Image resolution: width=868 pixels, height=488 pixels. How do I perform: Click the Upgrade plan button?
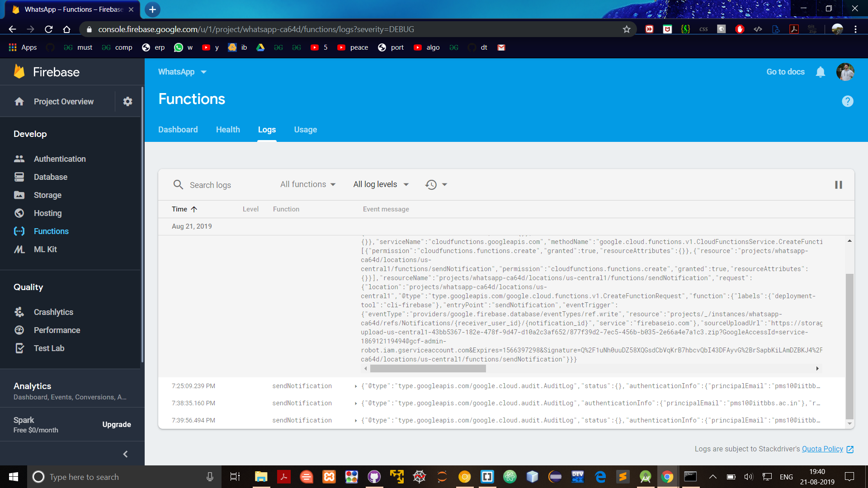click(x=117, y=425)
